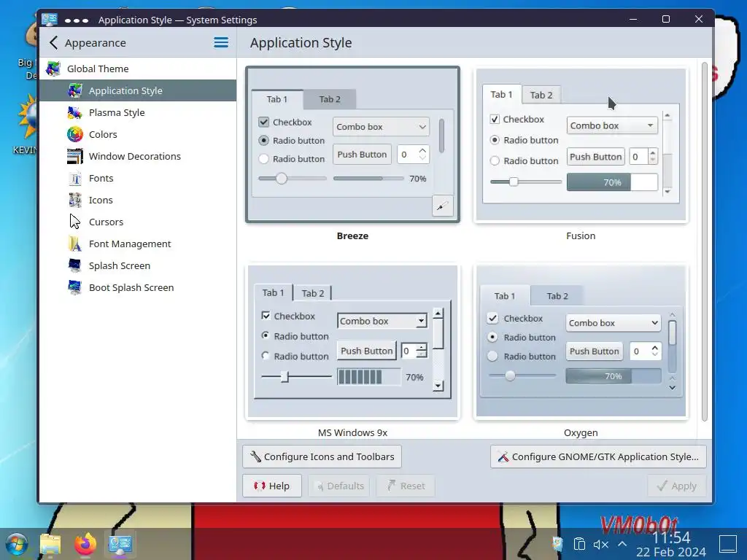This screenshot has width=747, height=560.
Task: Open the clipboard tray icon
Action: (x=579, y=544)
